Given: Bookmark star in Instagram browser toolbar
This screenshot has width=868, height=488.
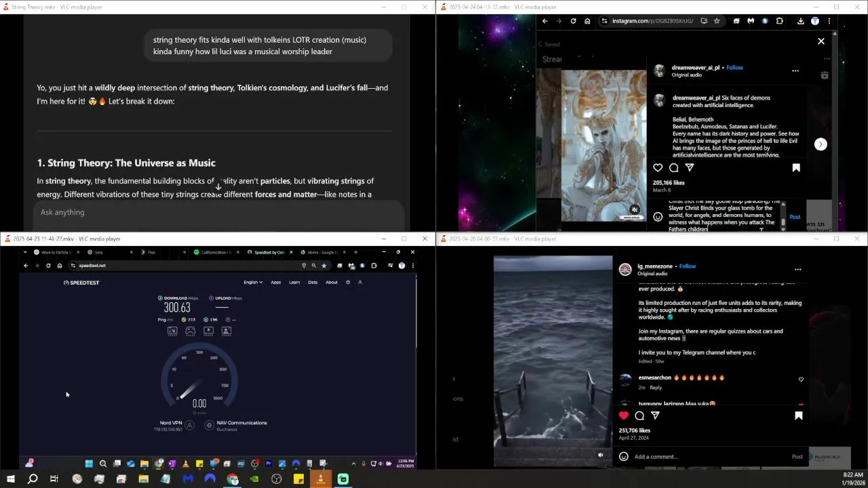Looking at the screenshot, I should 717,21.
